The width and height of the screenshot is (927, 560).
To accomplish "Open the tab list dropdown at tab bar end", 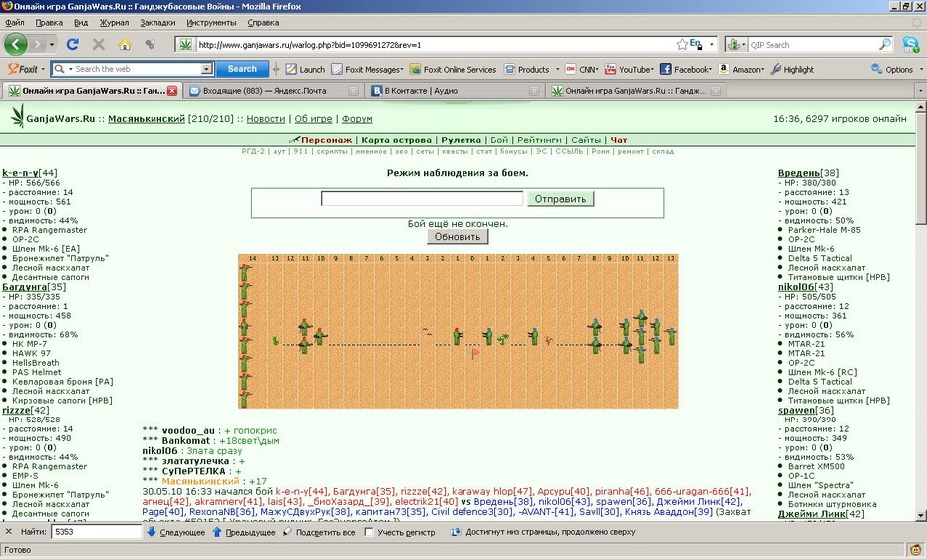I will 920,91.
